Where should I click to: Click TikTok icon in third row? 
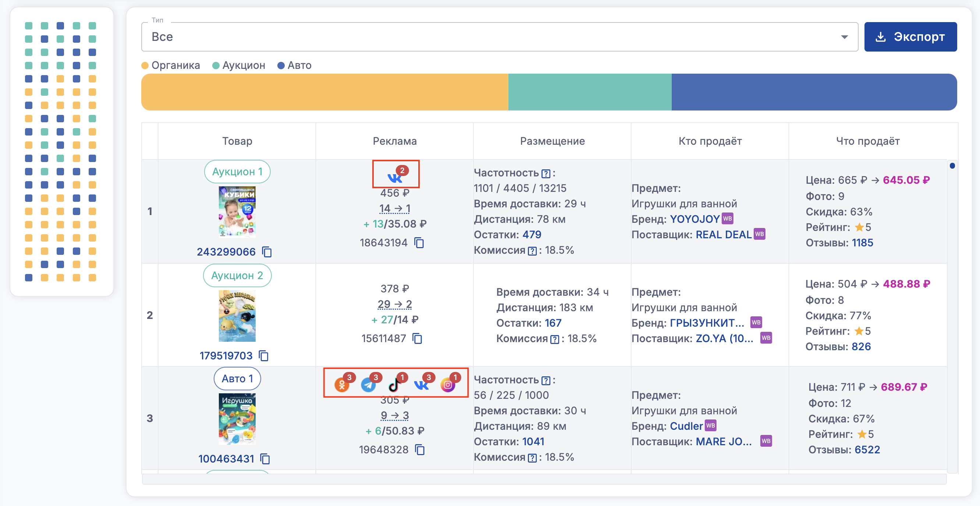point(394,385)
